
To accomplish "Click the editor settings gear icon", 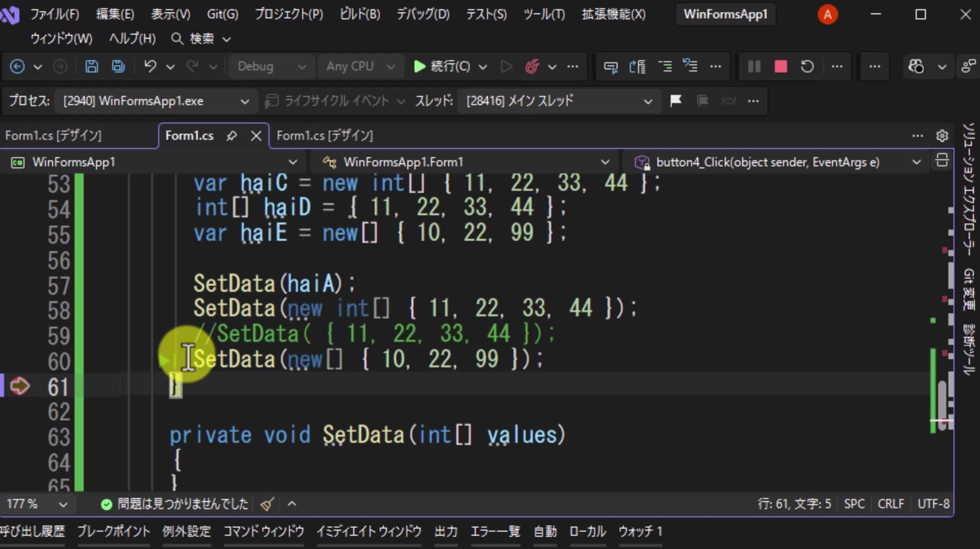I will (942, 136).
